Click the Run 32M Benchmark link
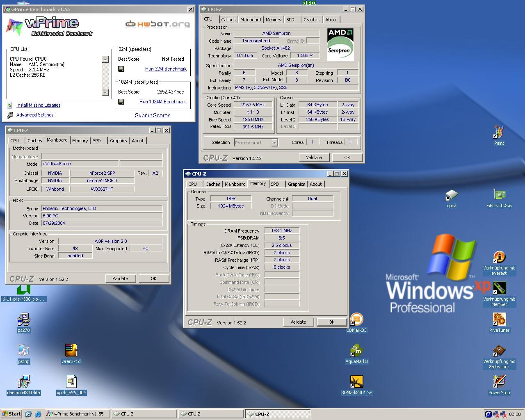 click(166, 69)
